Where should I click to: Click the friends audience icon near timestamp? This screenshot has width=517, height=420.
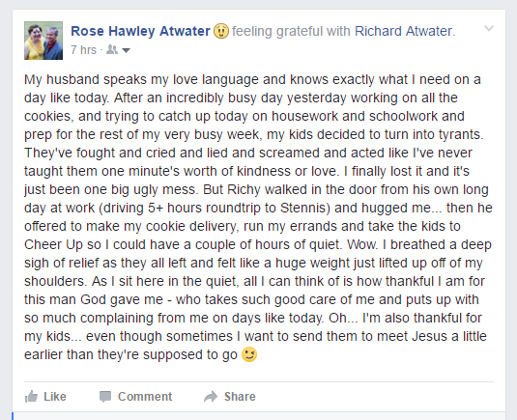[x=112, y=50]
